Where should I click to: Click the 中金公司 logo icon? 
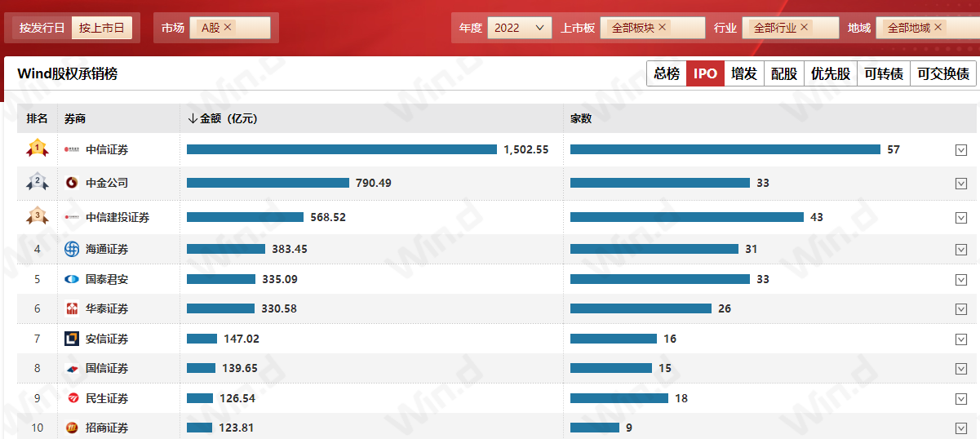72,183
